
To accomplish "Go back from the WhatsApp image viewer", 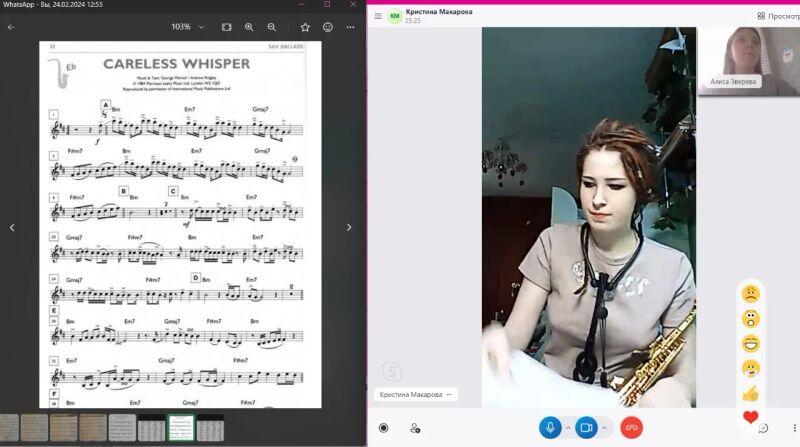I will click(11, 27).
